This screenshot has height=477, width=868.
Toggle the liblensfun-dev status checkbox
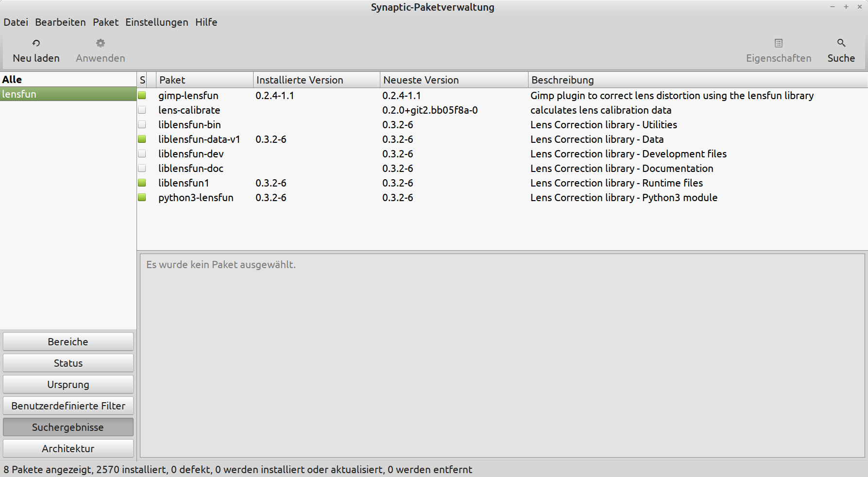tap(142, 154)
